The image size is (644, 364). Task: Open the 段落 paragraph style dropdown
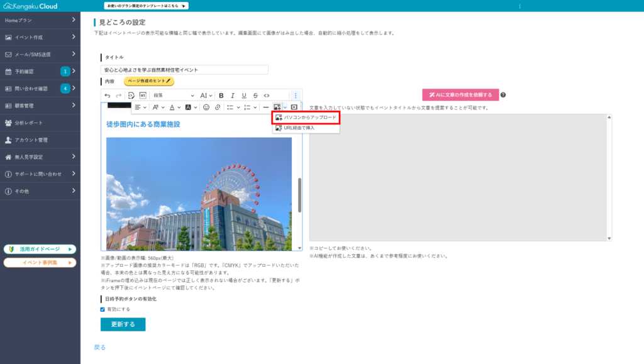coord(174,95)
